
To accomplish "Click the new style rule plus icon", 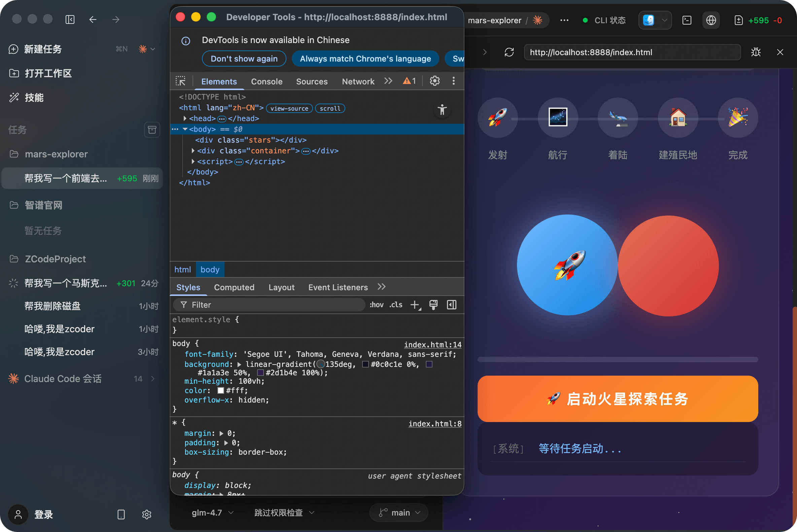I will pos(415,305).
